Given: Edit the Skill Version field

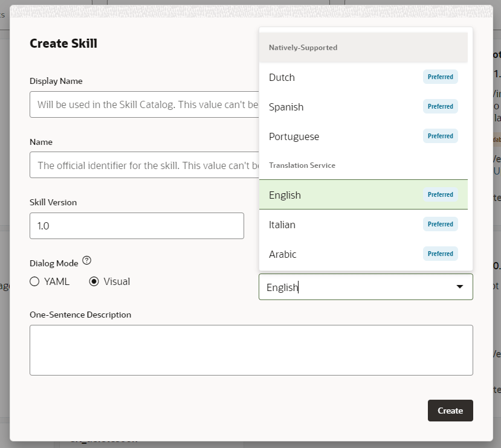Looking at the screenshot, I should coord(137,225).
